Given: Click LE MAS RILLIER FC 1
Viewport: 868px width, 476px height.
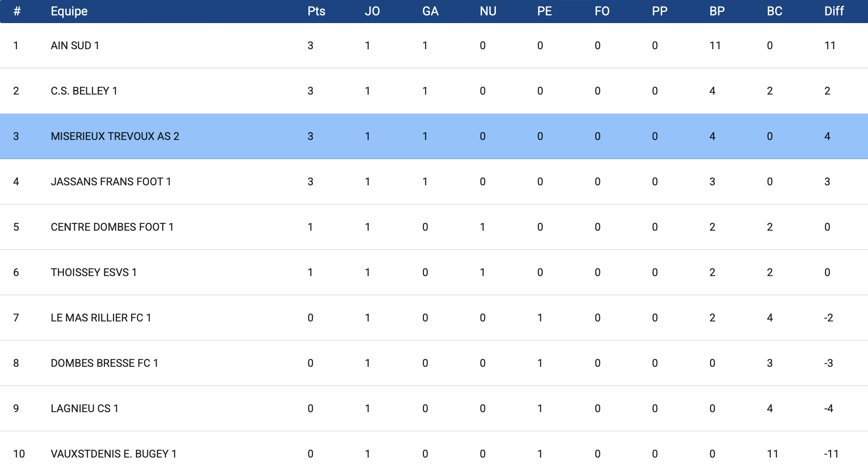Looking at the screenshot, I should (101, 318).
